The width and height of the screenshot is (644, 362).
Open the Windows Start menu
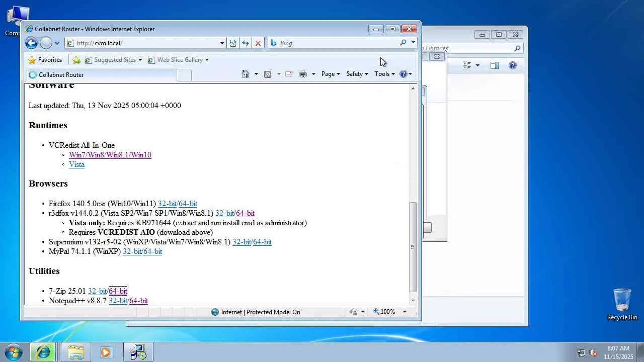(14, 352)
